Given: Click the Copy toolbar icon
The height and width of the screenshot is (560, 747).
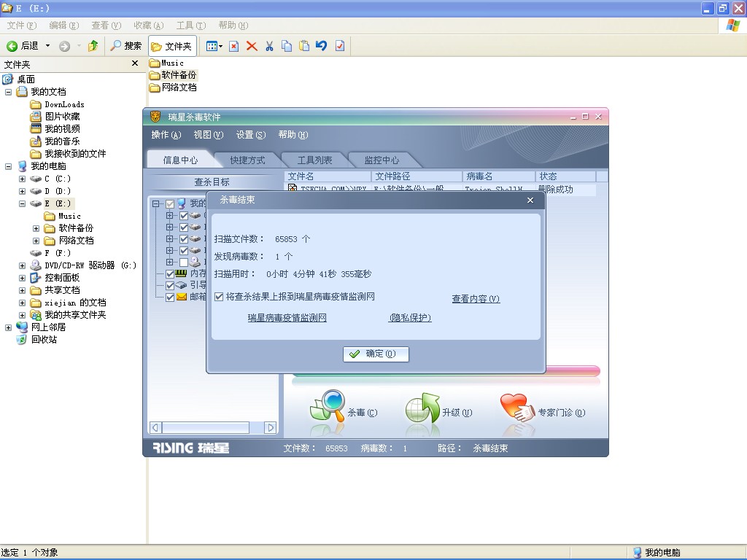Looking at the screenshot, I should coord(286,46).
